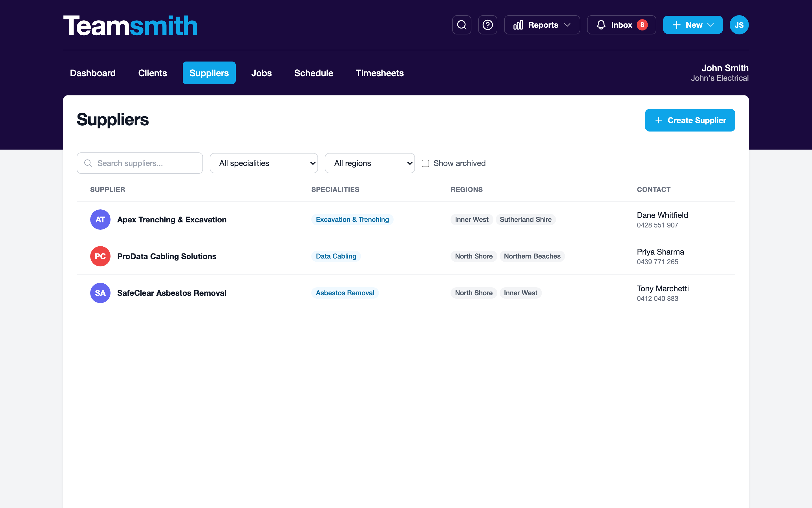Select the Suppliers tab

209,73
